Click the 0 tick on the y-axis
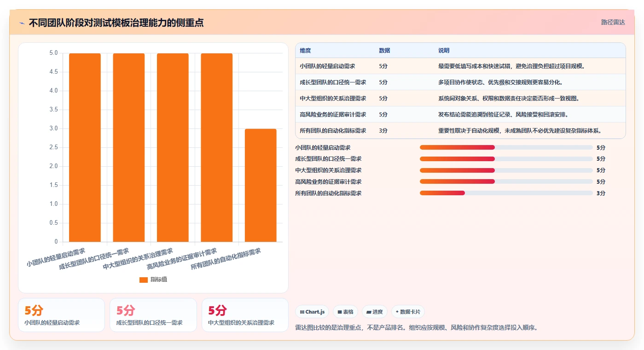644x350 pixels. (x=56, y=242)
